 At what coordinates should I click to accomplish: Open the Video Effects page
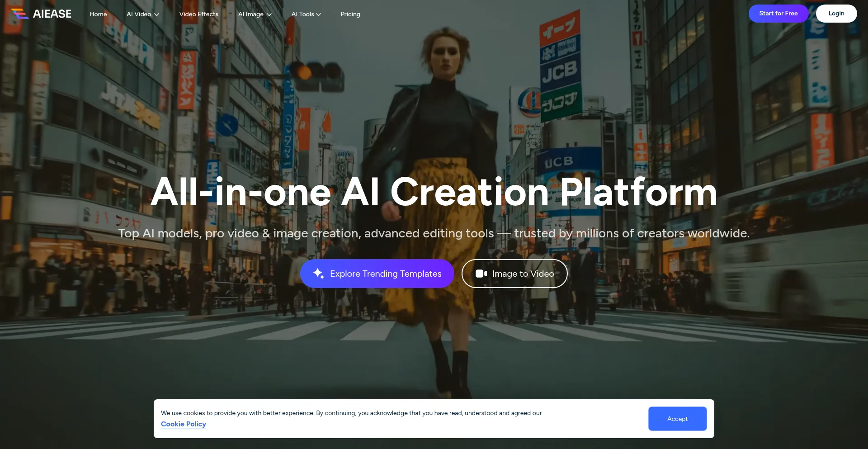(198, 14)
